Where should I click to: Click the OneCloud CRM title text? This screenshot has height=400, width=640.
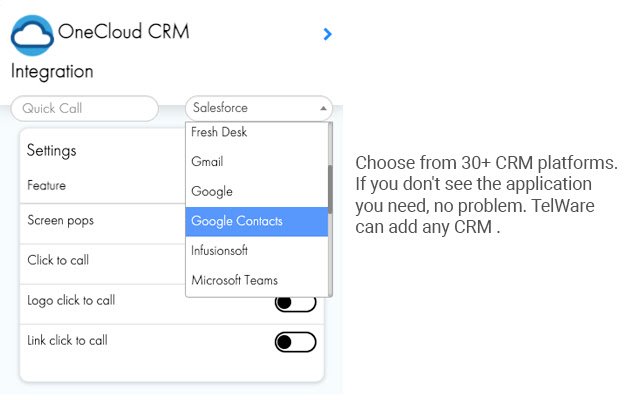124,31
